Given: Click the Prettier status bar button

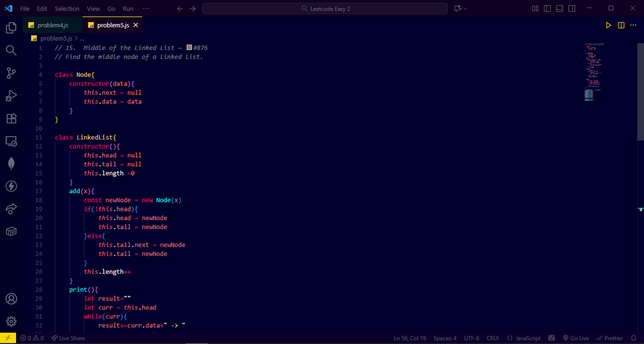Looking at the screenshot, I should coord(610,338).
